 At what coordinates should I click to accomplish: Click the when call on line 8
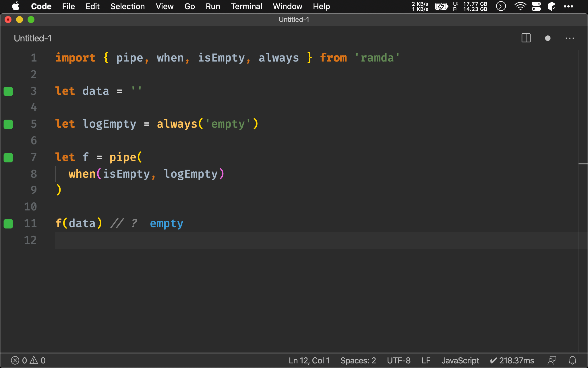click(82, 174)
